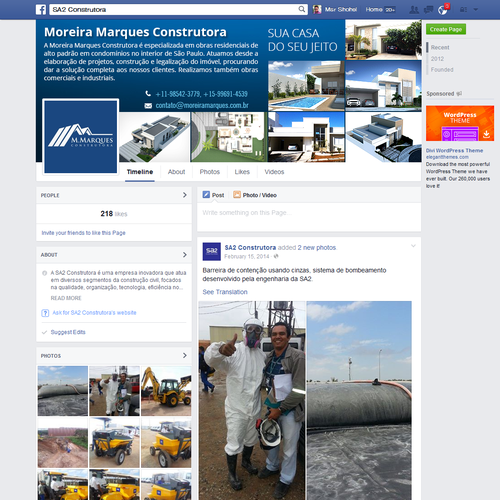Expand the Photos section chevron
Screen dimensions: 500x500
185,356
